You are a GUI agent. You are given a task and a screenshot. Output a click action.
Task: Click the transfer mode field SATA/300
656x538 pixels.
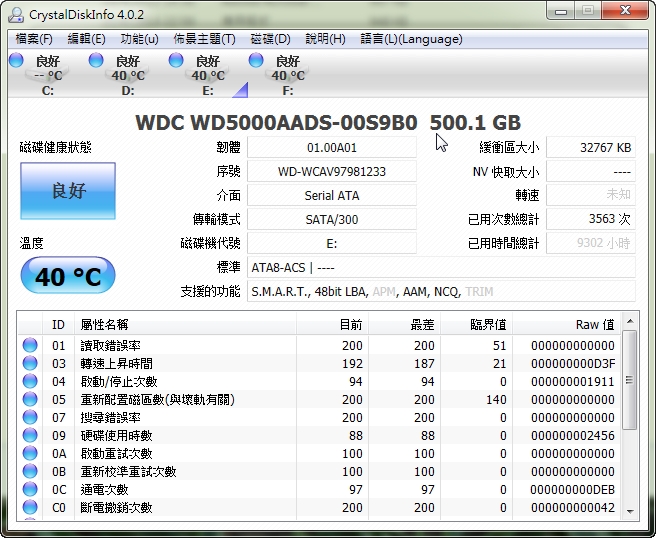click(332, 219)
